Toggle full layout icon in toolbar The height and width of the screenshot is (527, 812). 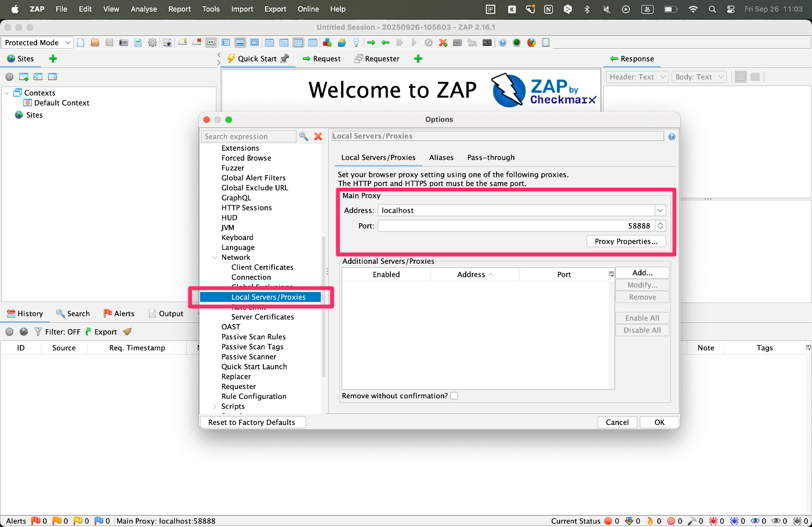pos(254,42)
